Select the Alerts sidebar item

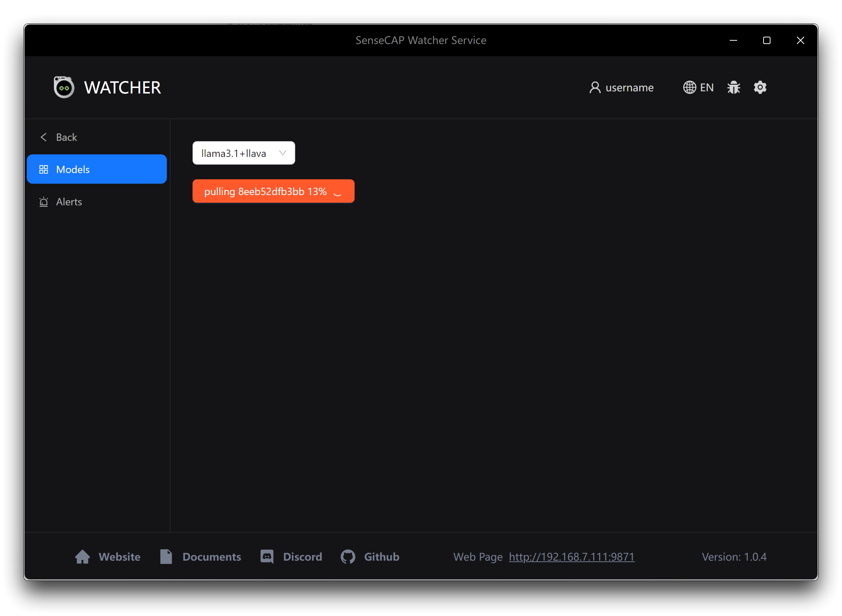tap(96, 202)
